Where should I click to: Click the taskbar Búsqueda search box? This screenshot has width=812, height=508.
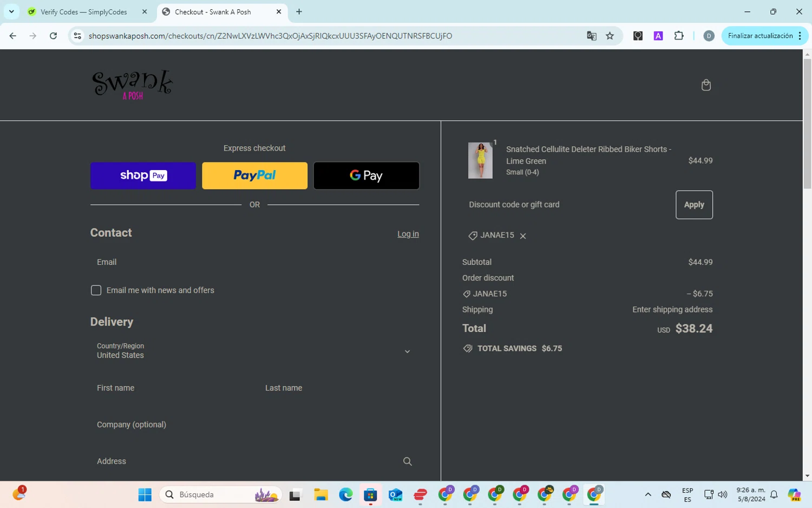point(220,494)
